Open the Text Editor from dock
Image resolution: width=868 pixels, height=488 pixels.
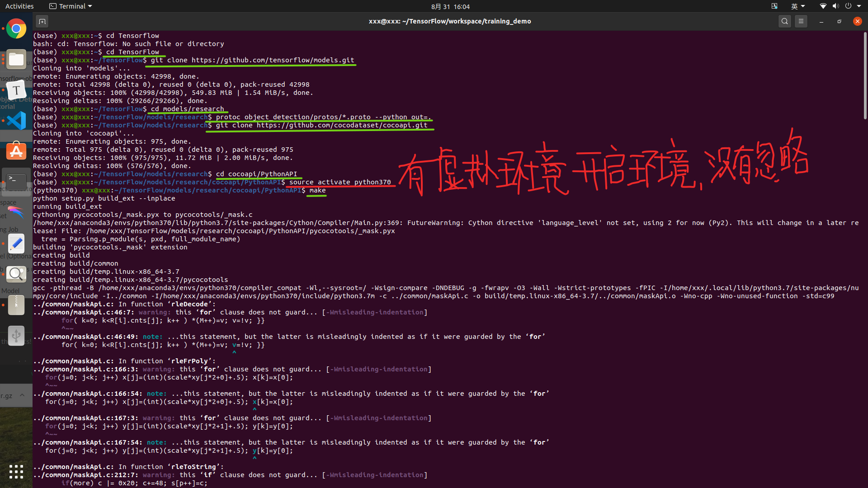click(x=16, y=244)
